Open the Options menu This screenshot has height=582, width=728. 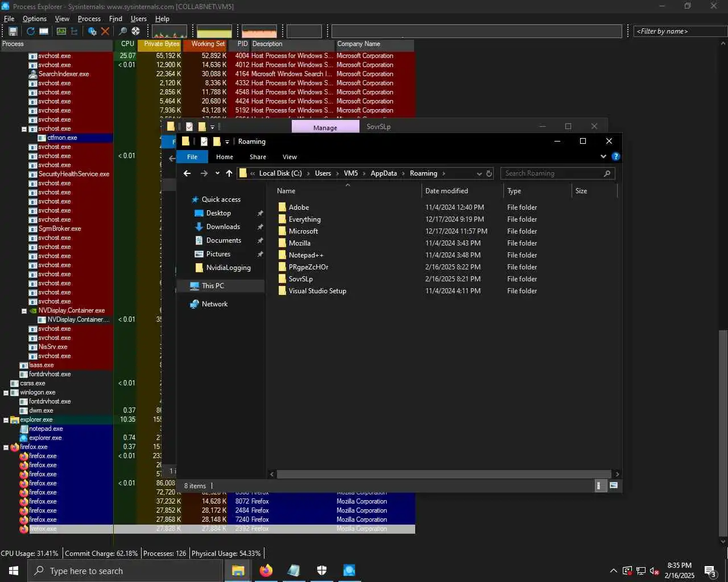[35, 19]
